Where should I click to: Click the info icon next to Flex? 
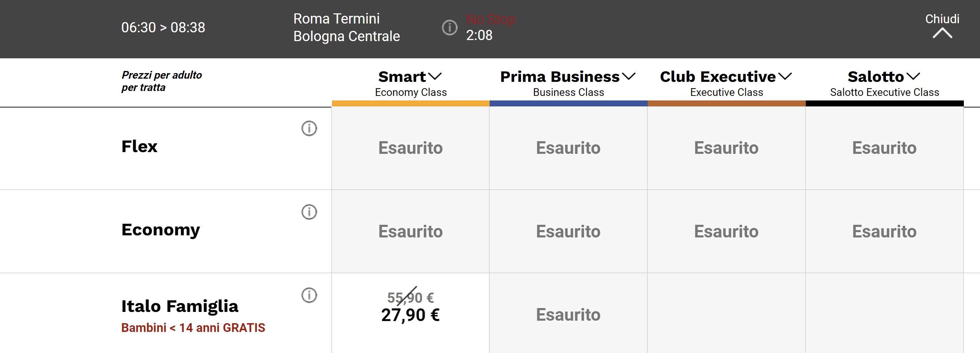pyautogui.click(x=309, y=129)
